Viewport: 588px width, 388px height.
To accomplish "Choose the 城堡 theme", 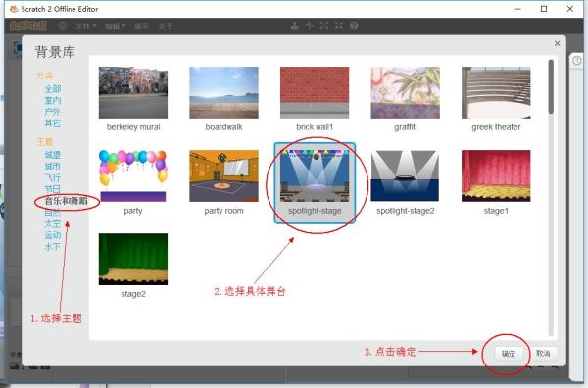I will (53, 155).
